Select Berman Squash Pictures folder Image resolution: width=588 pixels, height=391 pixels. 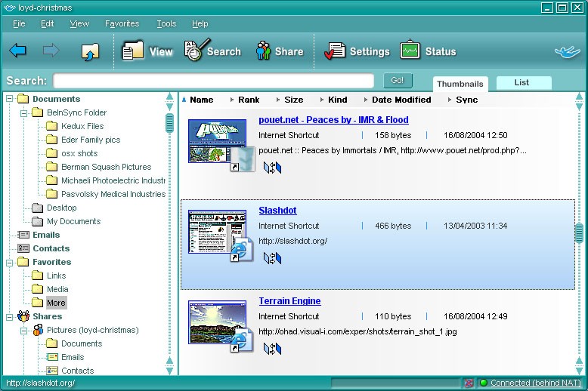click(106, 167)
